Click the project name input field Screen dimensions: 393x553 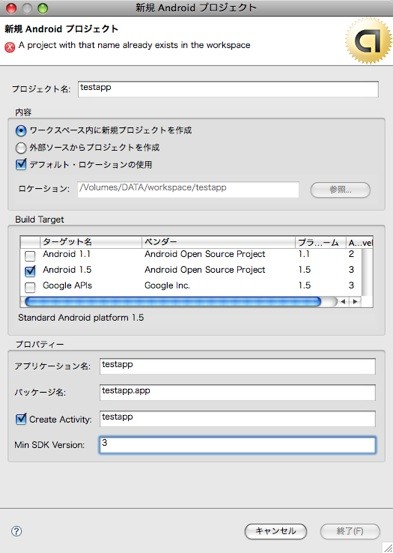click(228, 89)
